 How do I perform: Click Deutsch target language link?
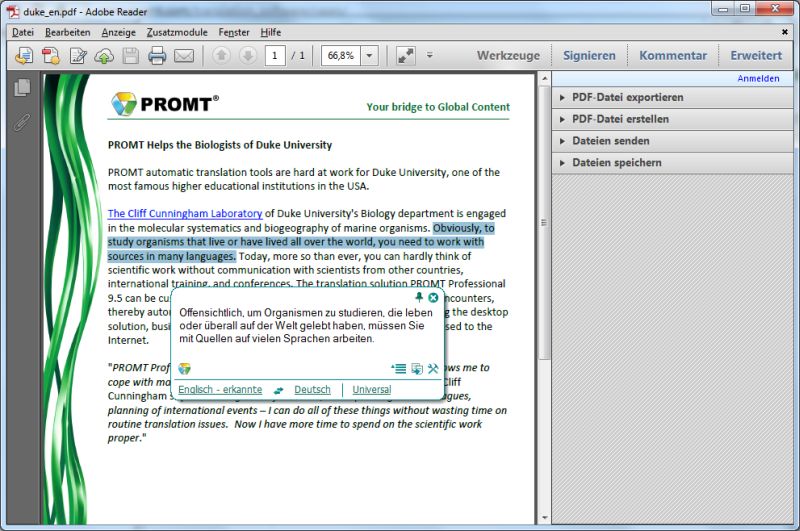click(x=312, y=390)
